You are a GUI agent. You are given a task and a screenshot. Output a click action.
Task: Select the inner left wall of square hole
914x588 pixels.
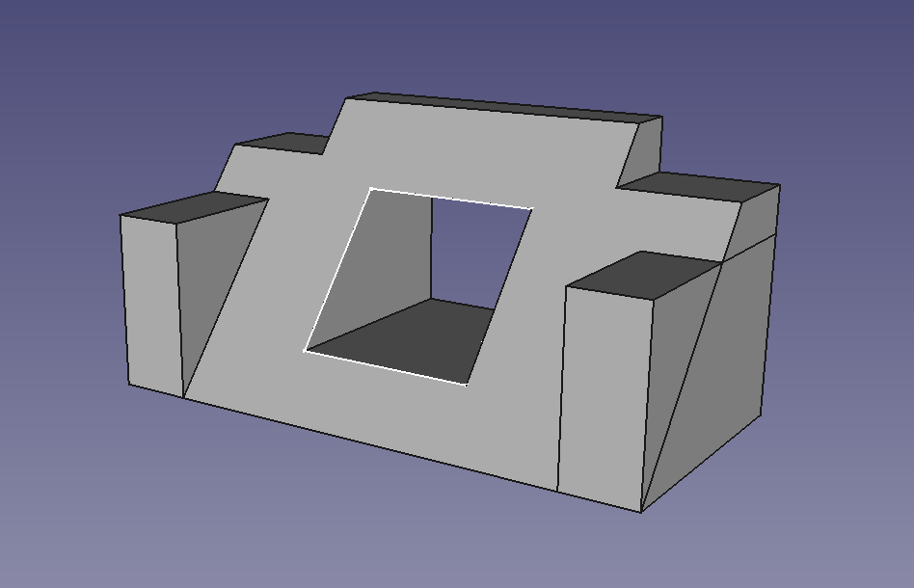point(386,260)
